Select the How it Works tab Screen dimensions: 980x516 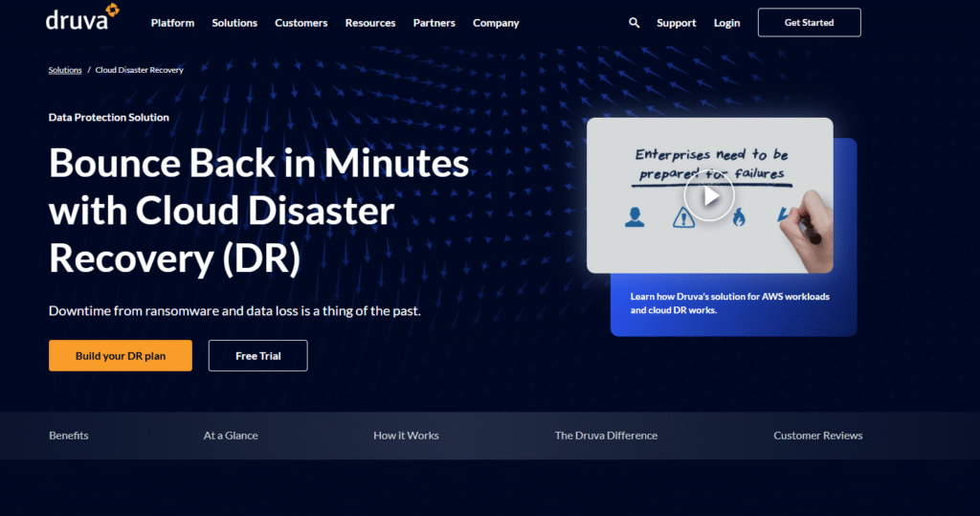pos(406,436)
